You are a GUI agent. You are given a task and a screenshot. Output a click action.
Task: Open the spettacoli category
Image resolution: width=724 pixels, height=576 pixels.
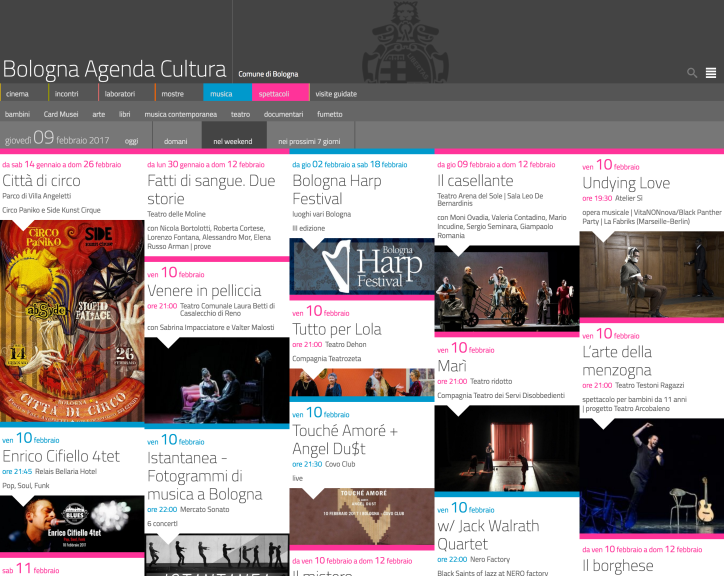click(274, 94)
